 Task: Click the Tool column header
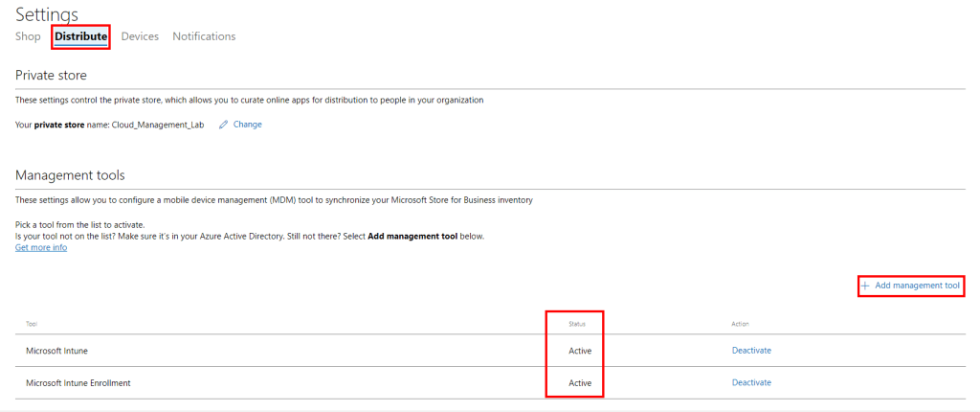[x=32, y=324]
